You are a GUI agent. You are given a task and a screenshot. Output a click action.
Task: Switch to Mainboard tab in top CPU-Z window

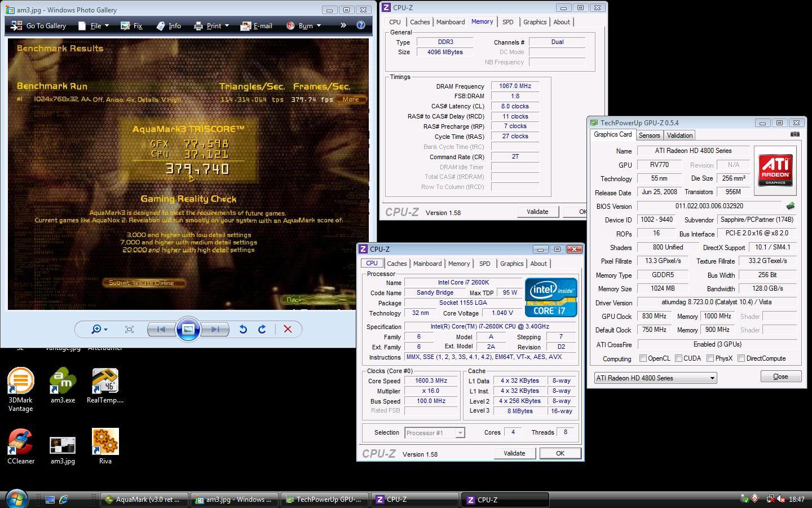[451, 22]
